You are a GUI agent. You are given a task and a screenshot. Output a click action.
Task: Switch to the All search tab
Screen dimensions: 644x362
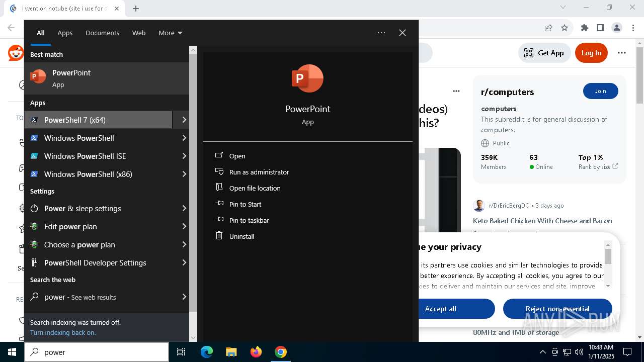41,33
